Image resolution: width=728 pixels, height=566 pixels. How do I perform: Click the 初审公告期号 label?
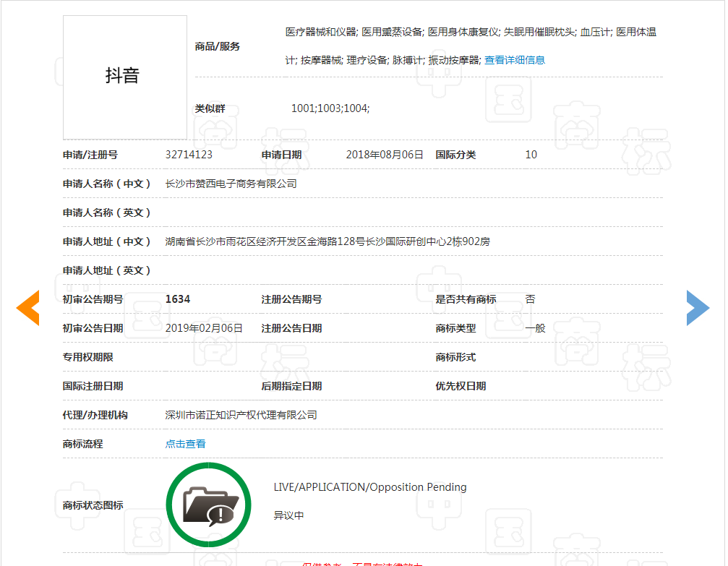93,299
